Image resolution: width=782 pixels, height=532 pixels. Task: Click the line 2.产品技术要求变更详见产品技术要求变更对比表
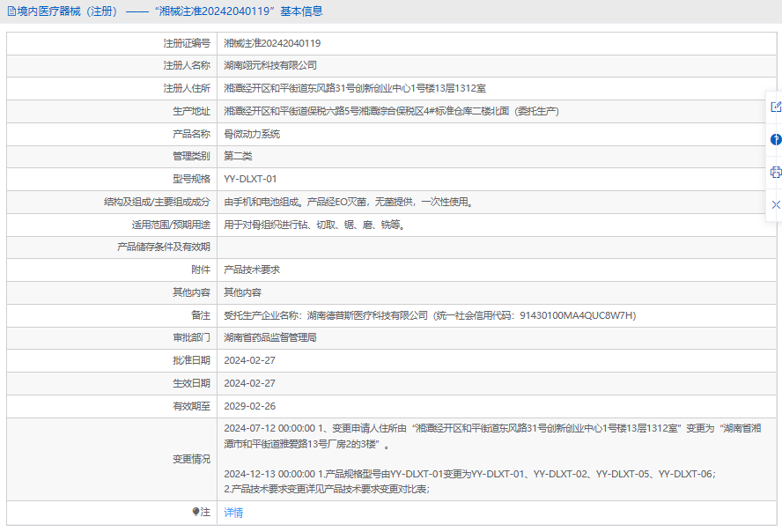[327, 489]
